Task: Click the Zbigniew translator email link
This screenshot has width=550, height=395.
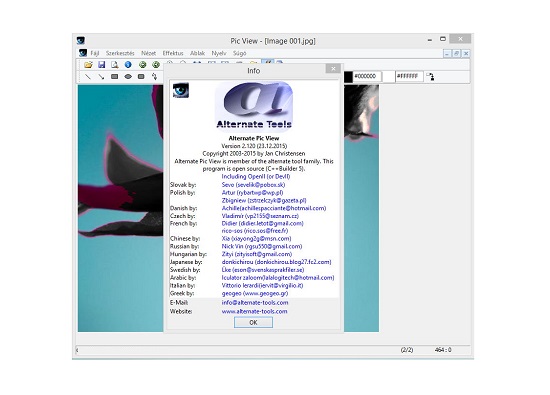Action: 264,200
